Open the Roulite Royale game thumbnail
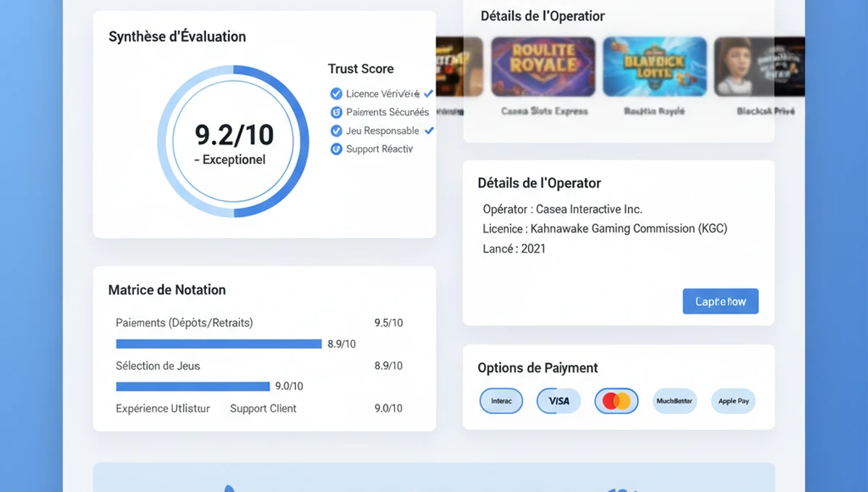868x492 pixels. tap(543, 67)
